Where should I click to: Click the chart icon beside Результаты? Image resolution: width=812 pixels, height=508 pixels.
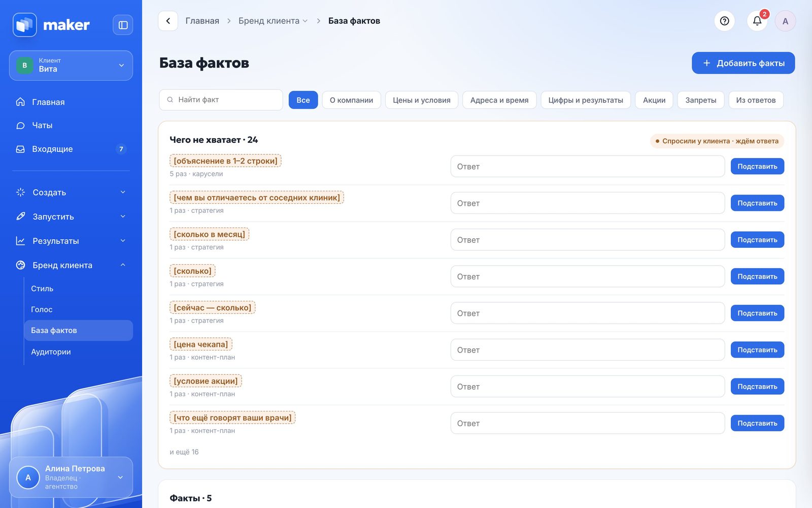click(20, 241)
